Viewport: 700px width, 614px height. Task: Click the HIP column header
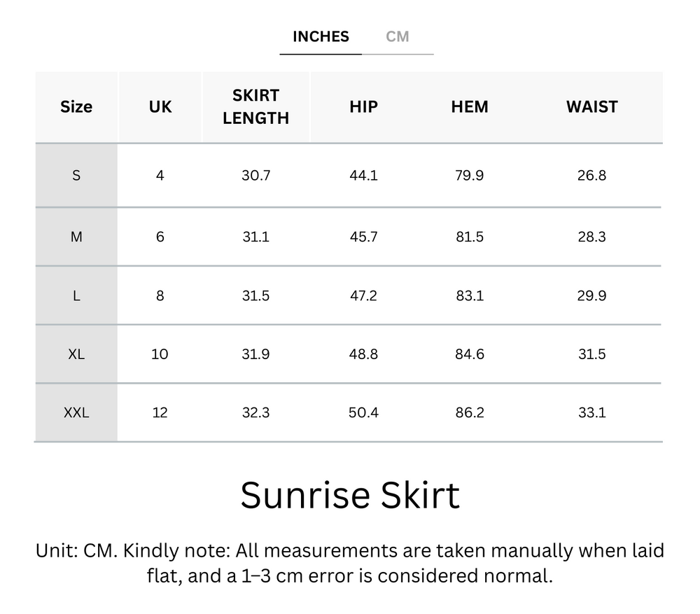(364, 106)
